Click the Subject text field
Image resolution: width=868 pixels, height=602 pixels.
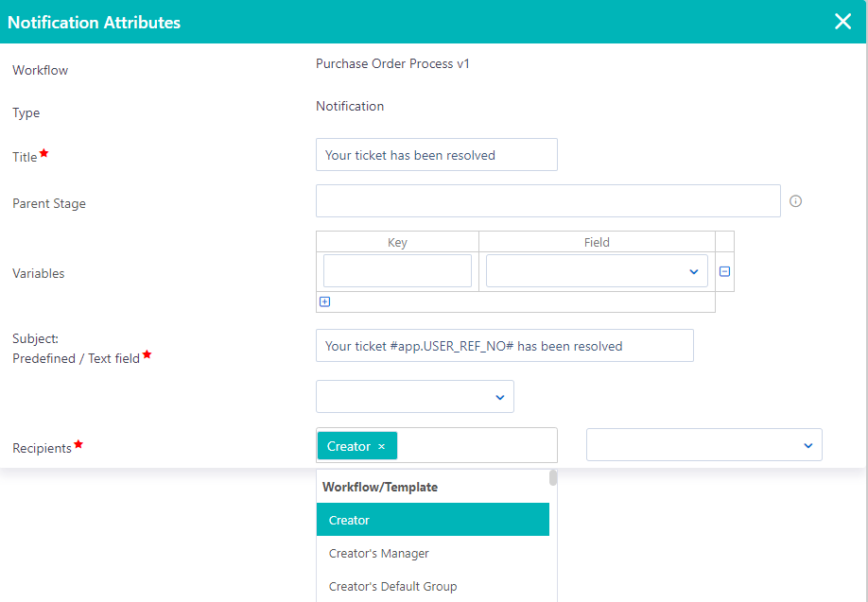(504, 345)
